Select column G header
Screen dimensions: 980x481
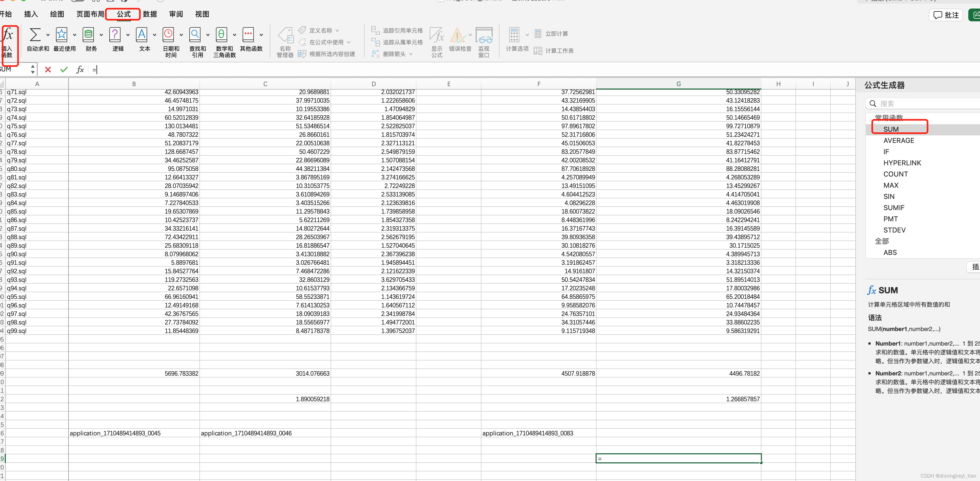point(678,84)
